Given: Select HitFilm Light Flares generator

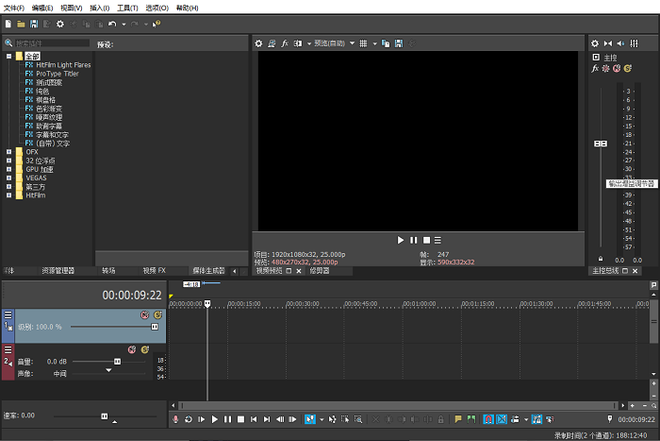Looking at the screenshot, I should pyautogui.click(x=63, y=65).
